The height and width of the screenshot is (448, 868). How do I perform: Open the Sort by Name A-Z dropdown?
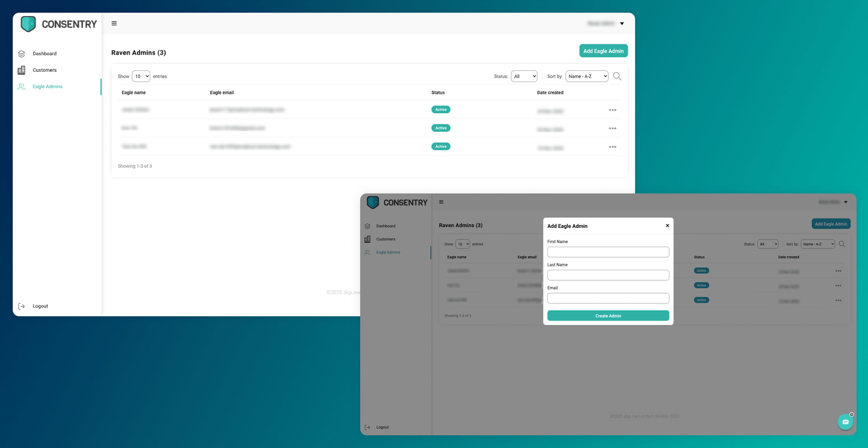point(587,76)
